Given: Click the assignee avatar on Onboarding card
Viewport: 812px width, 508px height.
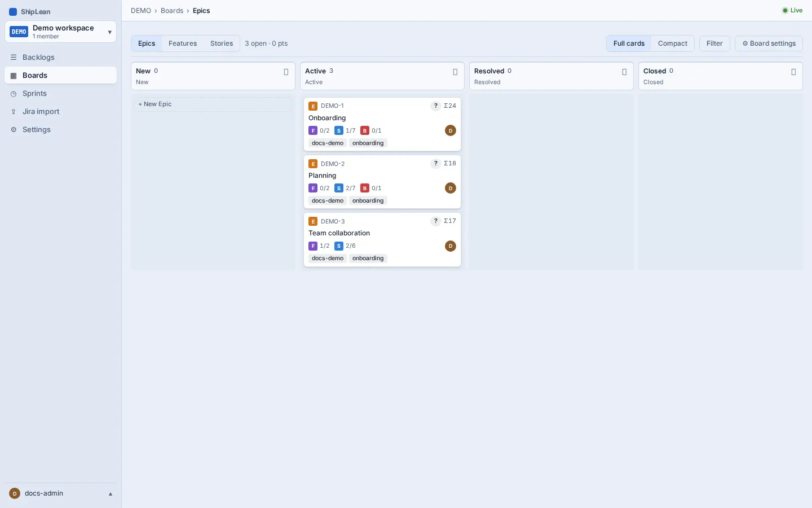Looking at the screenshot, I should (451, 130).
